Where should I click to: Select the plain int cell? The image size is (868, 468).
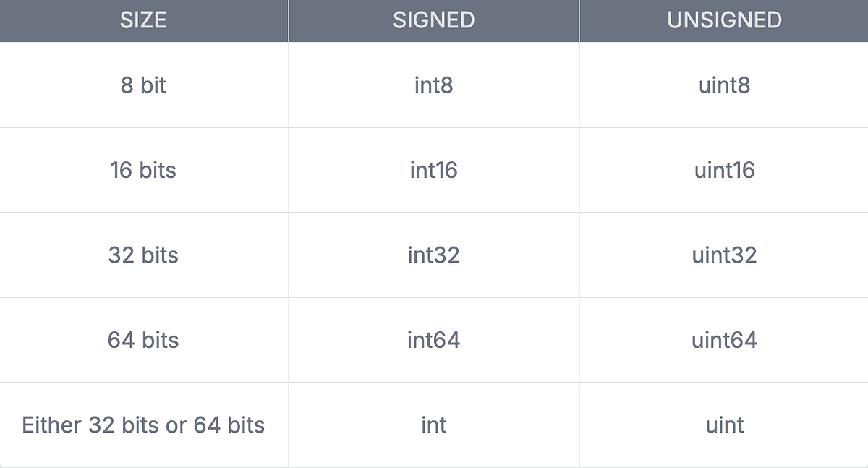pyautogui.click(x=434, y=425)
